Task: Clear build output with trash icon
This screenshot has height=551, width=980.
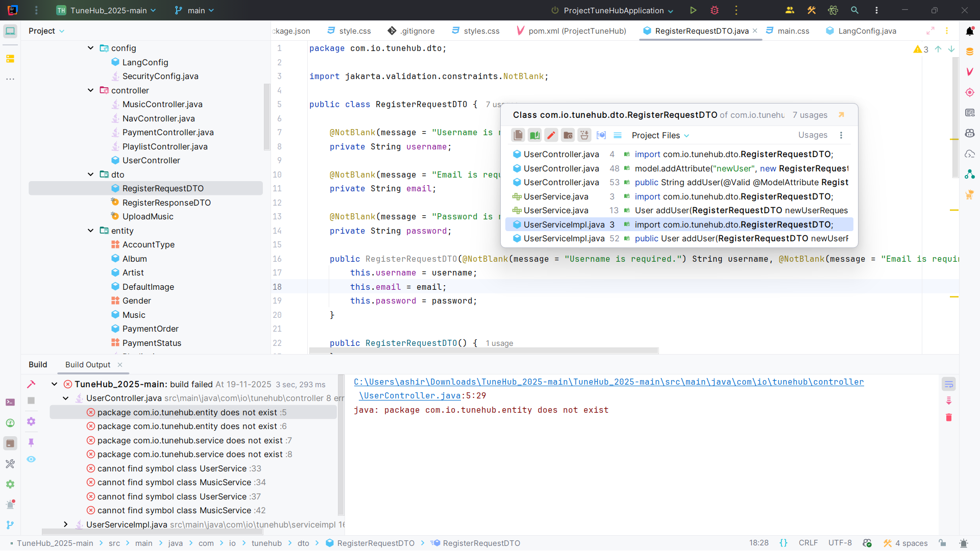Action: coord(949,417)
